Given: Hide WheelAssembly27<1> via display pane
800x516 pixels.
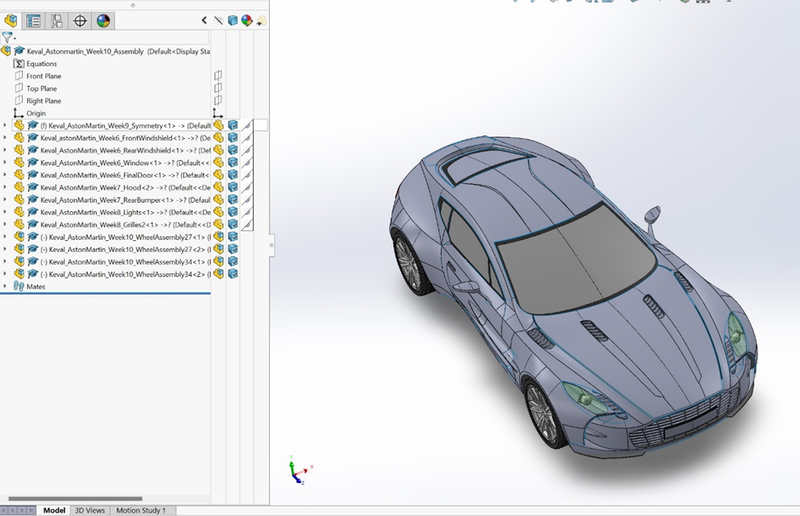Looking at the screenshot, I should (218, 236).
